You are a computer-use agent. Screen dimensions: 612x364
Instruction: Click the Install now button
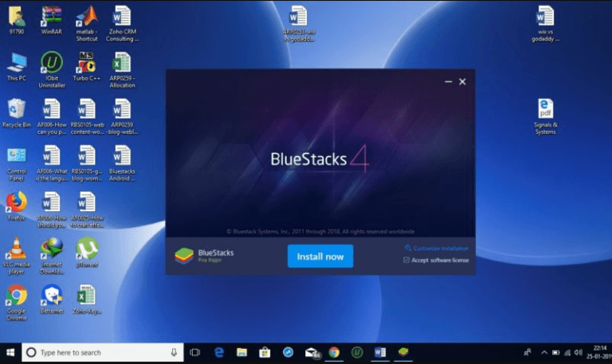(320, 256)
